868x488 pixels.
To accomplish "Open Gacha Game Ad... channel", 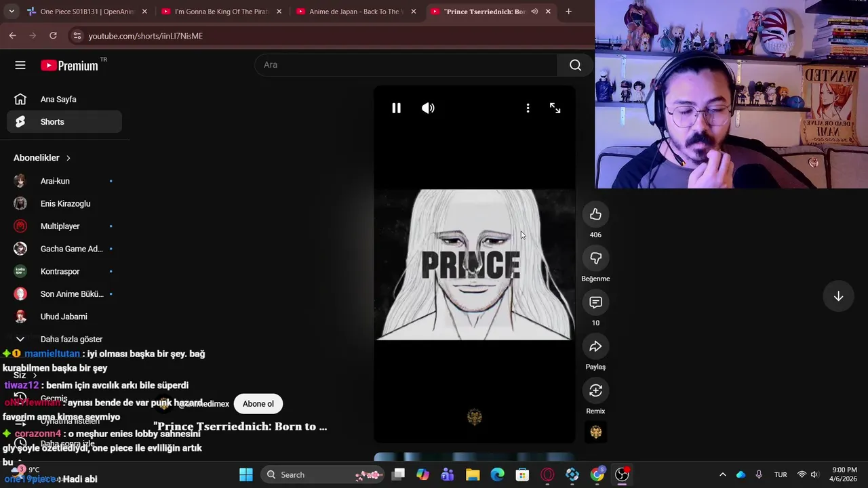I will (64, 249).
